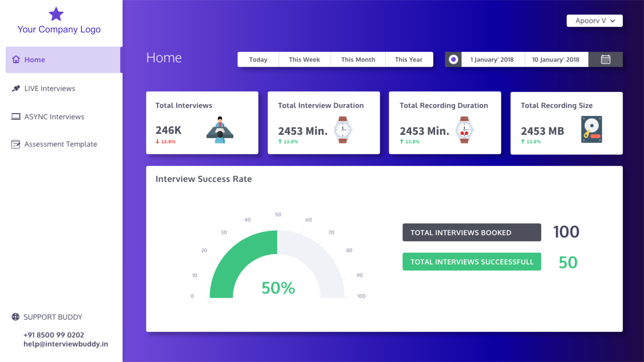The width and height of the screenshot is (644, 362).
Task: Open Assessment Template via its document icon
Action: 16,144
